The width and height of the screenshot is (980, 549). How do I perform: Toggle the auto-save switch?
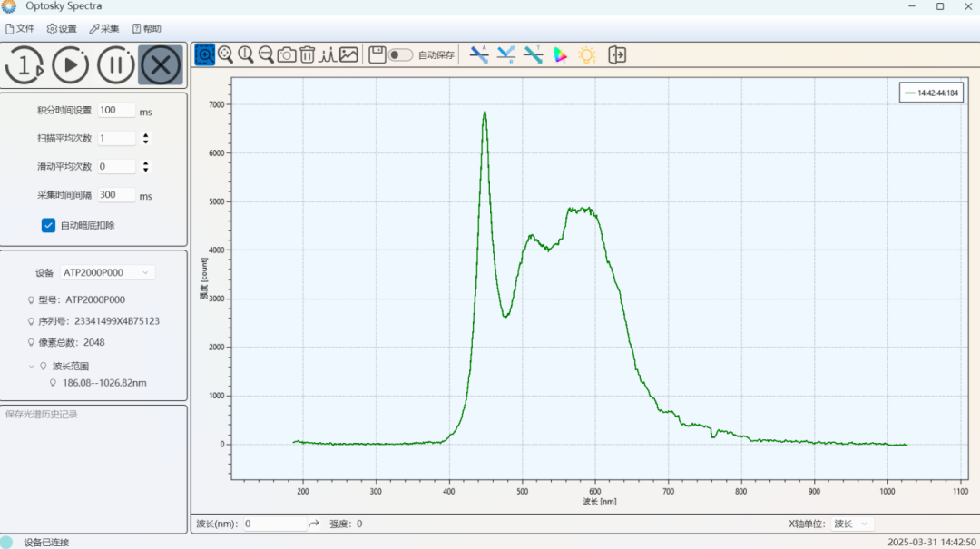400,54
